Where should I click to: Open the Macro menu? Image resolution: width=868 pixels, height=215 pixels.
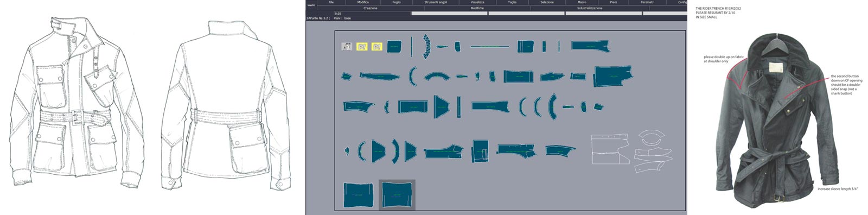pos(582,2)
